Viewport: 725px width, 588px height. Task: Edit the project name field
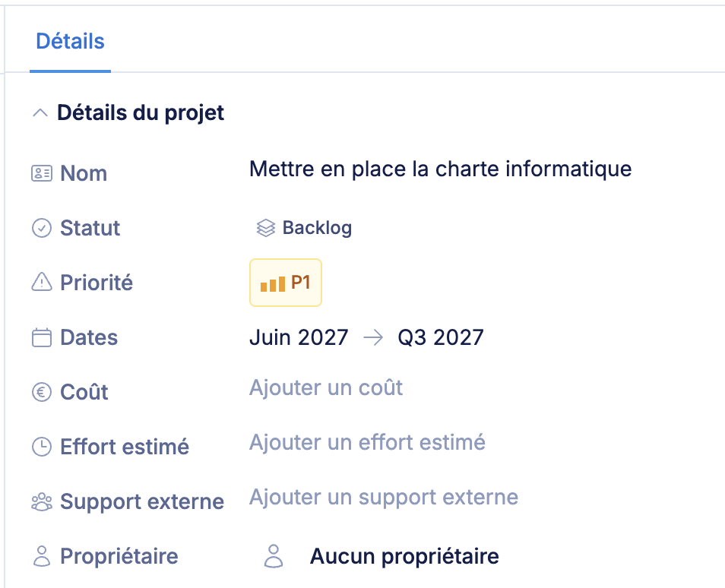pos(440,169)
